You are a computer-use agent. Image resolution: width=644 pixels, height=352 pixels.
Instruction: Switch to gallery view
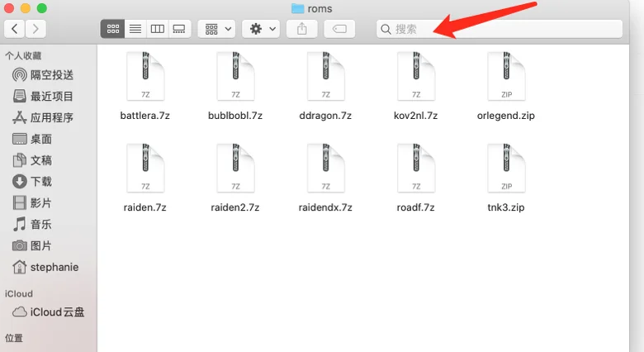coord(179,29)
